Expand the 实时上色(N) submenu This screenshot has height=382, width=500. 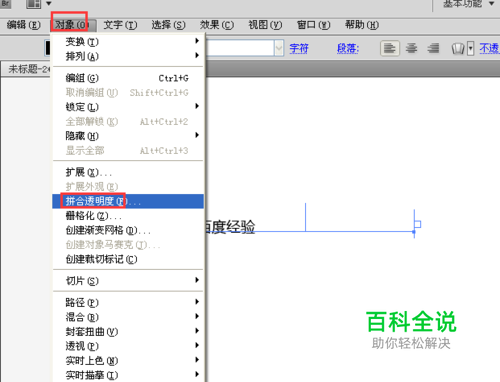point(128,361)
